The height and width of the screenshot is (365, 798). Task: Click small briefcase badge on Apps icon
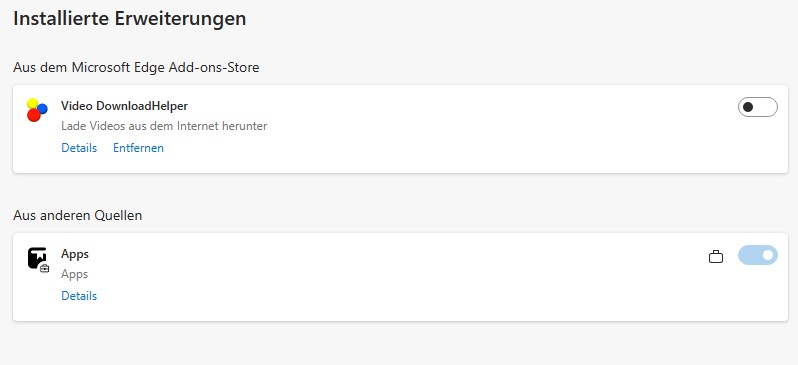[x=44, y=268]
